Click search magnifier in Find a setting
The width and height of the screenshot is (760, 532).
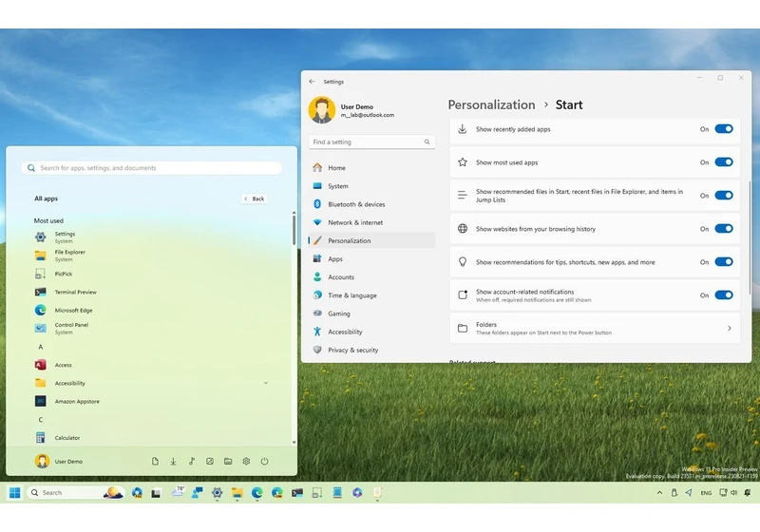(x=427, y=142)
